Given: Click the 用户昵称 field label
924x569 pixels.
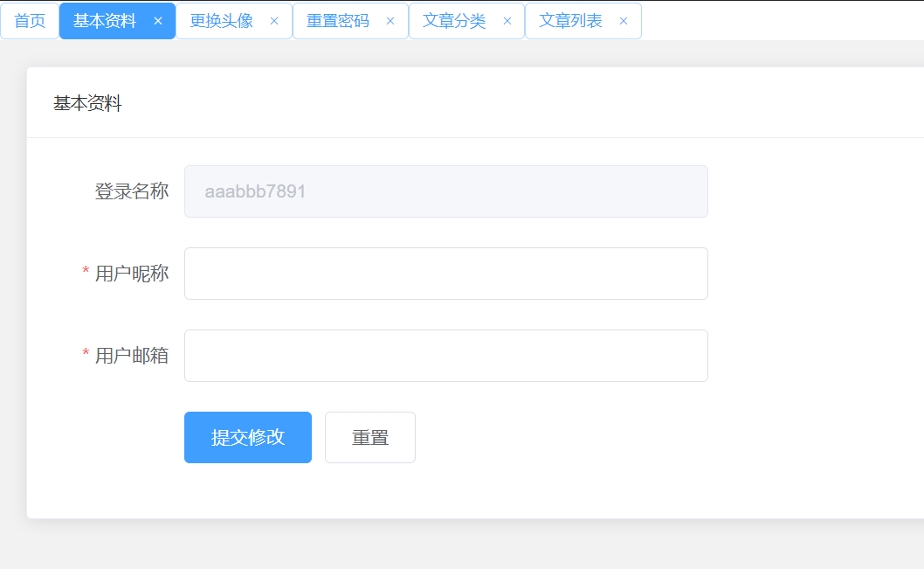Looking at the screenshot, I should click(x=132, y=274).
